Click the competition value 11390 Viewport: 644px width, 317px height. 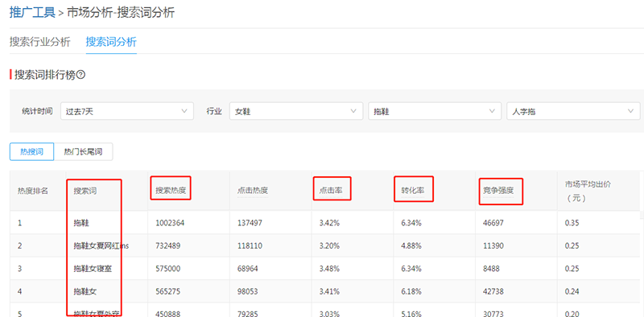tap(493, 246)
